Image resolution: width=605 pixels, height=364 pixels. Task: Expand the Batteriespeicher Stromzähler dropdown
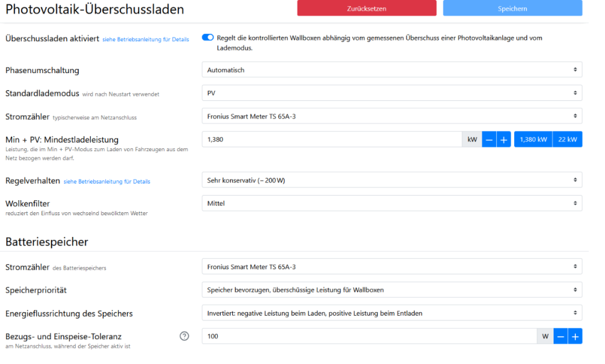tap(391, 267)
